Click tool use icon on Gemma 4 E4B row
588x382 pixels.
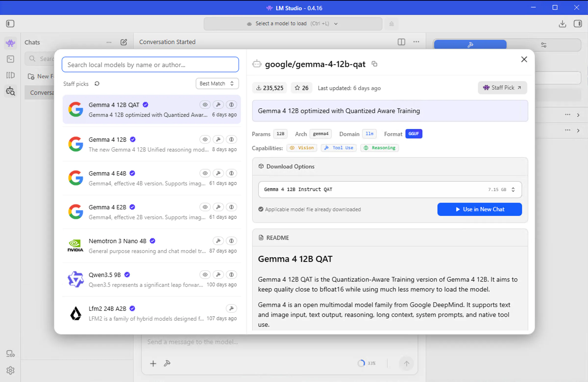(x=218, y=173)
